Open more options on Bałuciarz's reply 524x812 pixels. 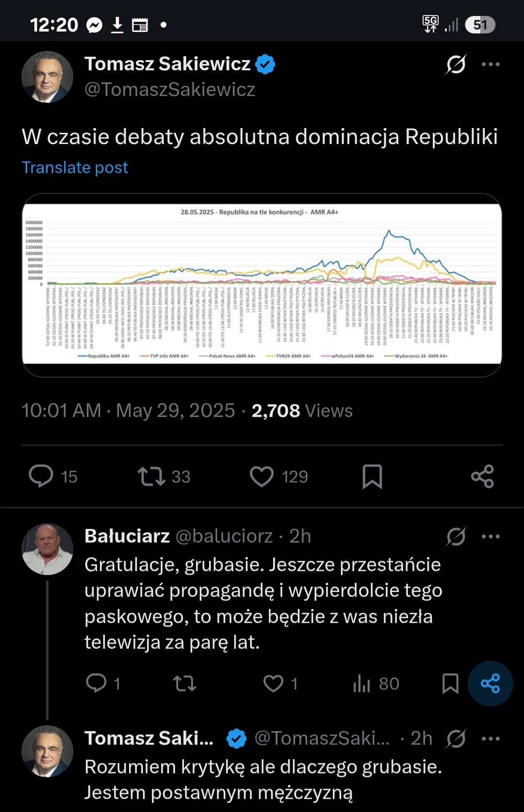coord(491,537)
